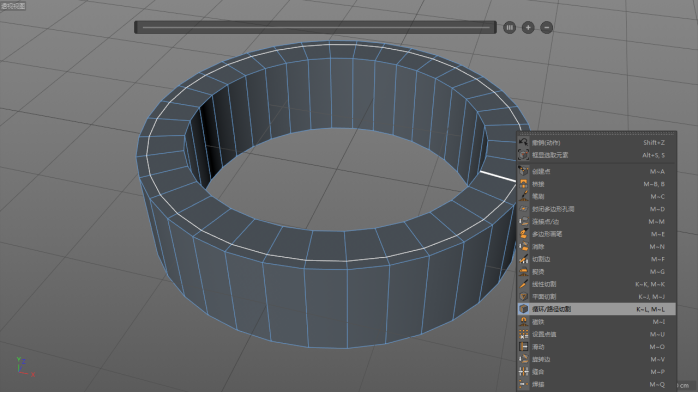Select the 熨烫 iron tool icon
The height and width of the screenshot is (393, 698).
pos(524,271)
